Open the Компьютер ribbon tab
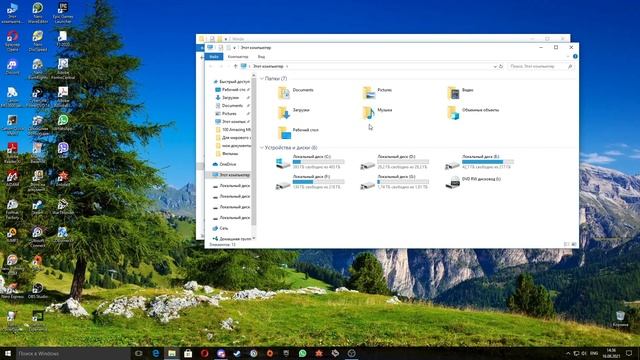The height and width of the screenshot is (360, 640). click(x=238, y=57)
